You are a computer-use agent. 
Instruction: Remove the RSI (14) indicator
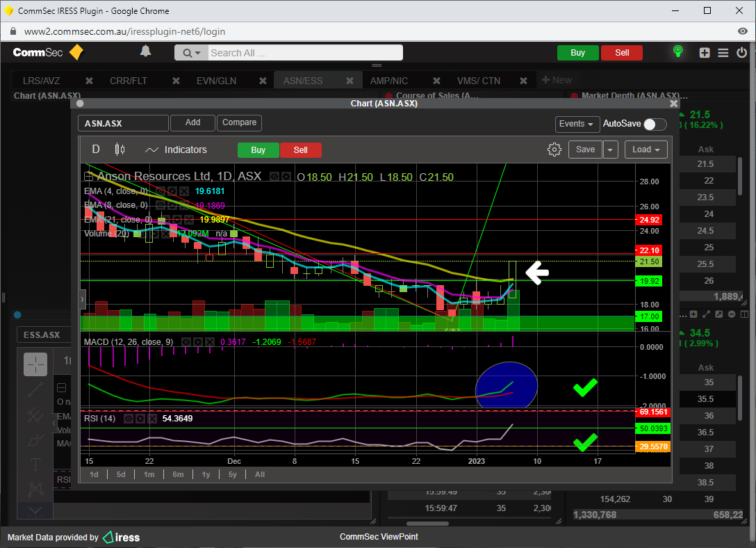click(152, 419)
